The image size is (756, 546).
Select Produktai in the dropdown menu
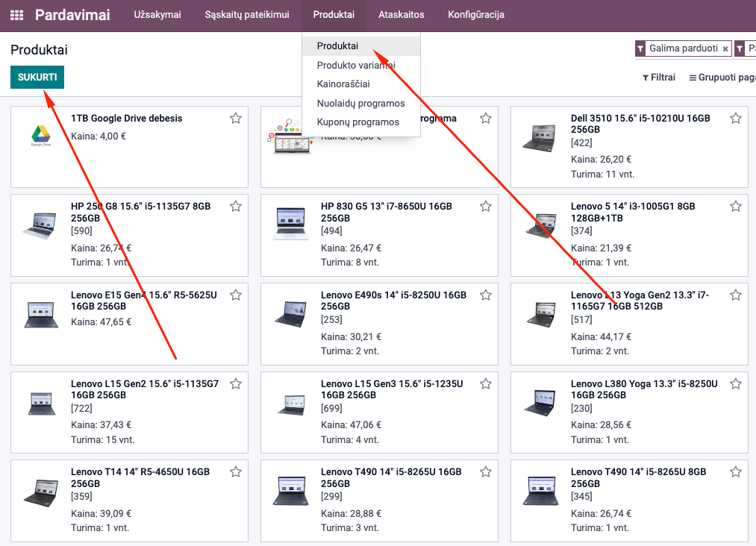point(361,45)
